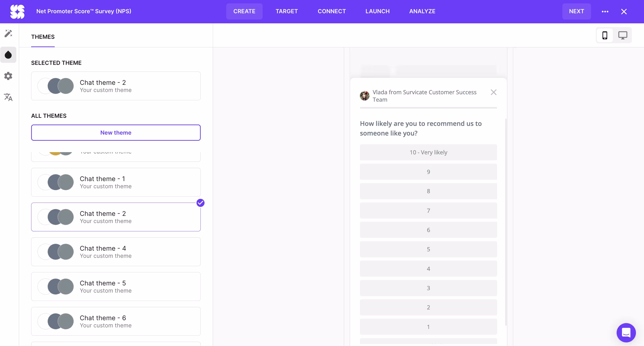The width and height of the screenshot is (644, 346).
Task: Select score 9 in survey
Action: click(x=428, y=172)
